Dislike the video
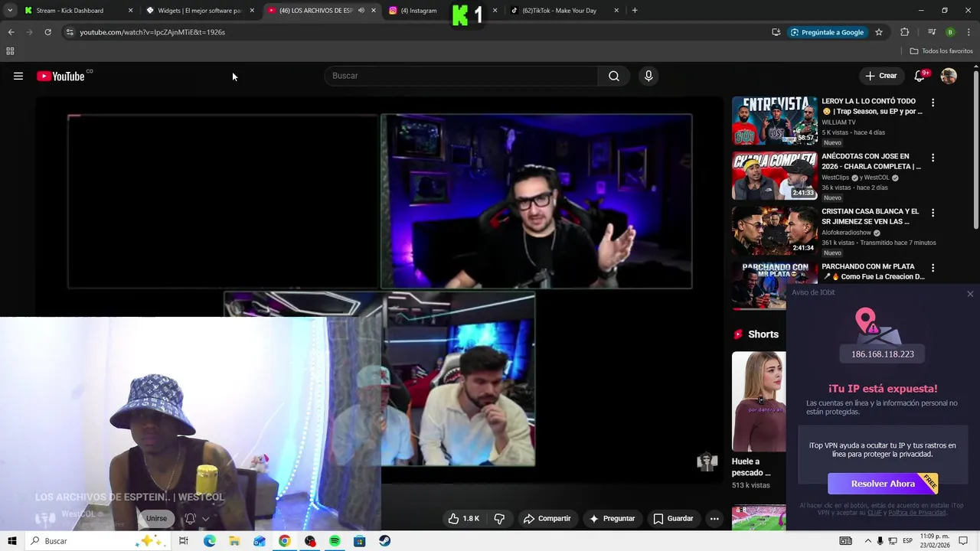The width and height of the screenshot is (980, 551). [x=499, y=518]
